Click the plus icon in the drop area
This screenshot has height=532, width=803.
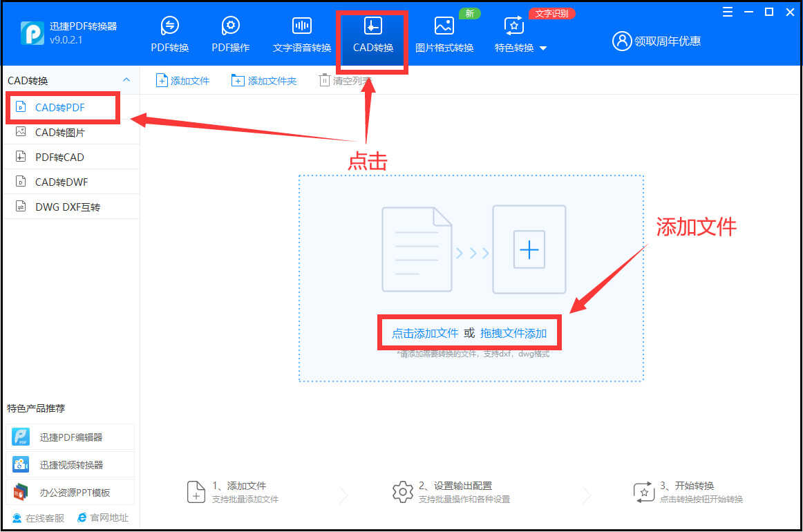529,249
